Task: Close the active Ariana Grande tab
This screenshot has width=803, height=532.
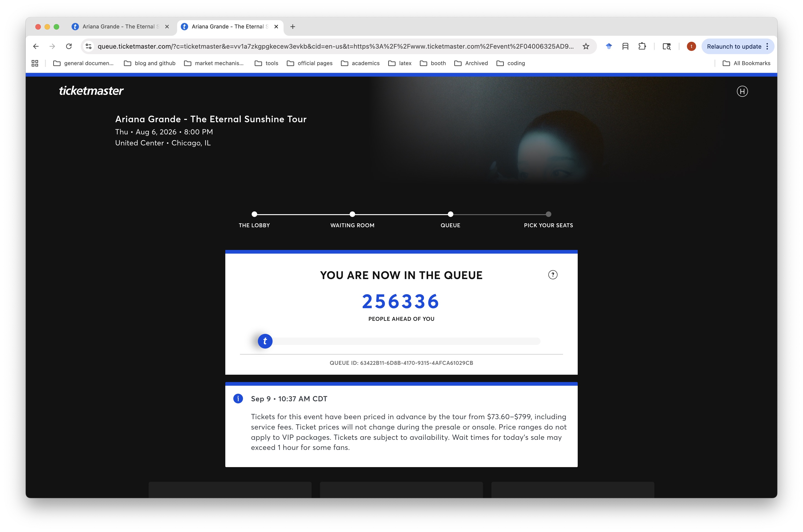Action: pyautogui.click(x=276, y=26)
